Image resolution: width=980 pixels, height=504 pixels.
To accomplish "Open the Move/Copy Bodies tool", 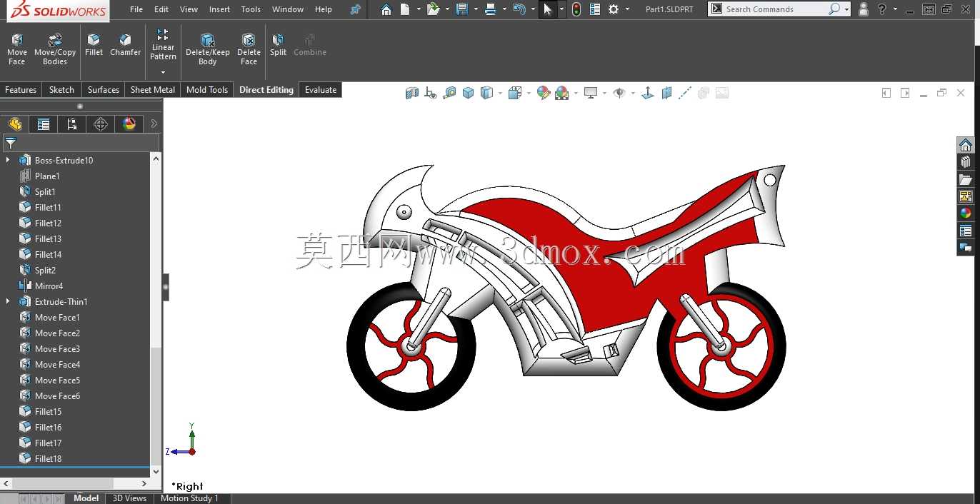I will pyautogui.click(x=55, y=49).
